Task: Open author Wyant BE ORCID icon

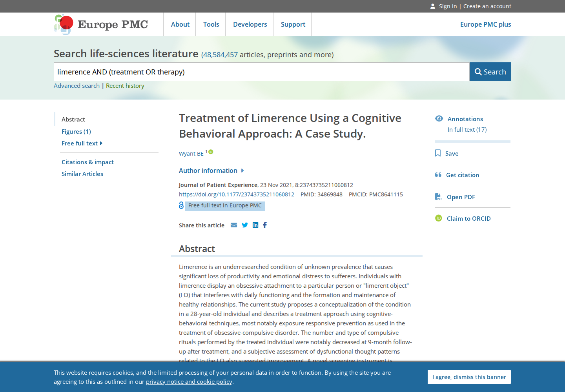Action: (211, 152)
